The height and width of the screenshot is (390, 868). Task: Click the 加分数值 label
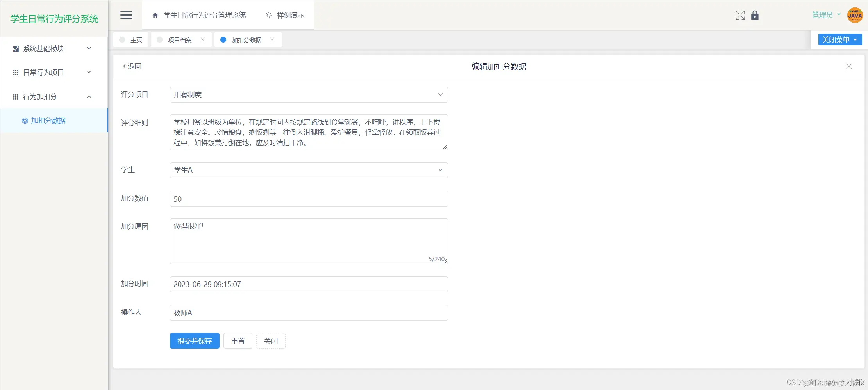point(135,198)
